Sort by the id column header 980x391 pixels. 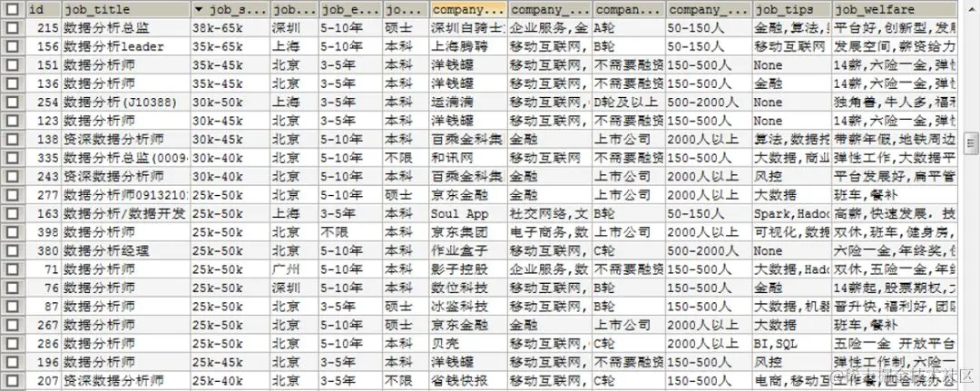click(x=44, y=10)
